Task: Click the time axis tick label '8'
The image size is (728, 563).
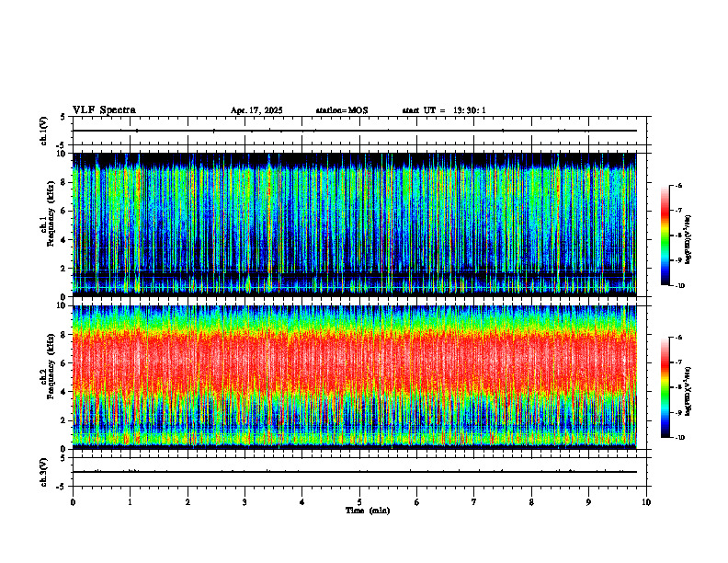Action: pyautogui.click(x=531, y=502)
